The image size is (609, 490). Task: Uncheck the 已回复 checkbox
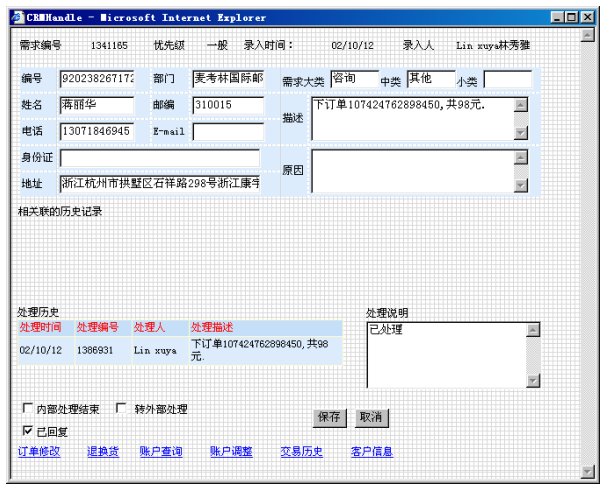tap(27, 431)
